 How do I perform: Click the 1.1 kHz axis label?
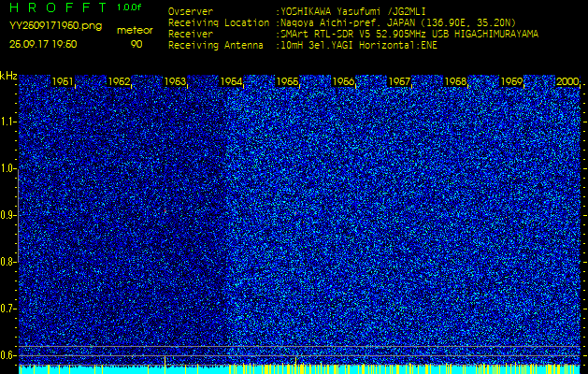pyautogui.click(x=7, y=122)
